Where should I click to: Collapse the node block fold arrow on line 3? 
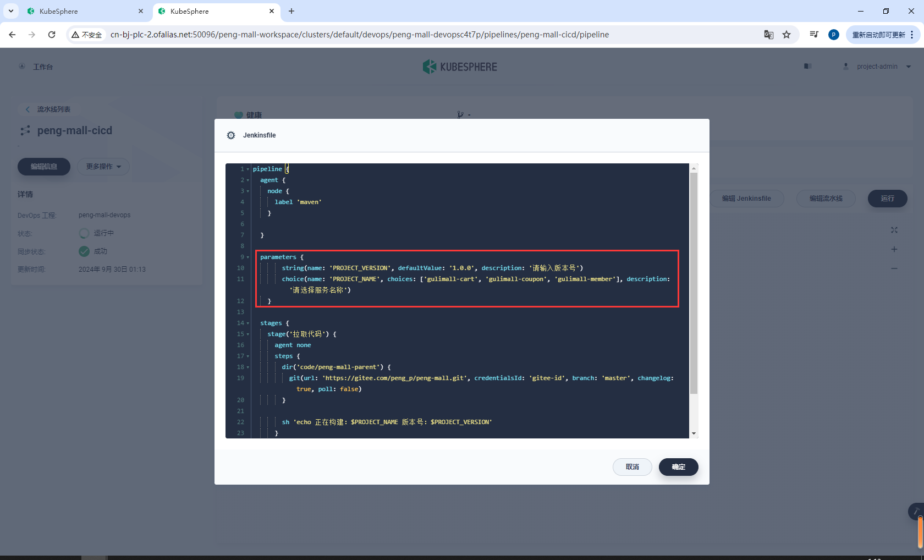tap(248, 191)
